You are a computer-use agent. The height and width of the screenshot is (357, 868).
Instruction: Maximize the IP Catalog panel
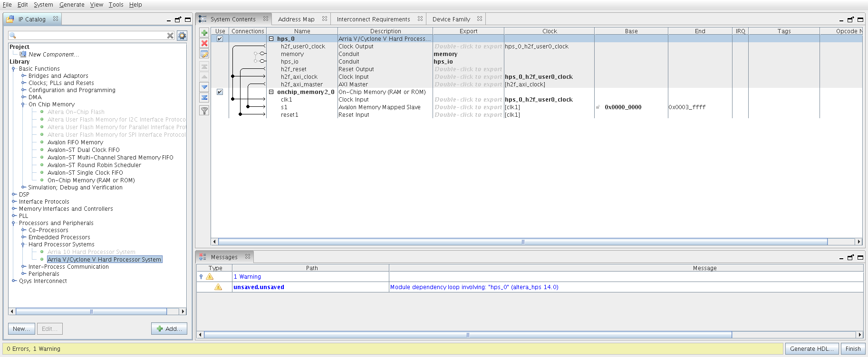coord(188,19)
